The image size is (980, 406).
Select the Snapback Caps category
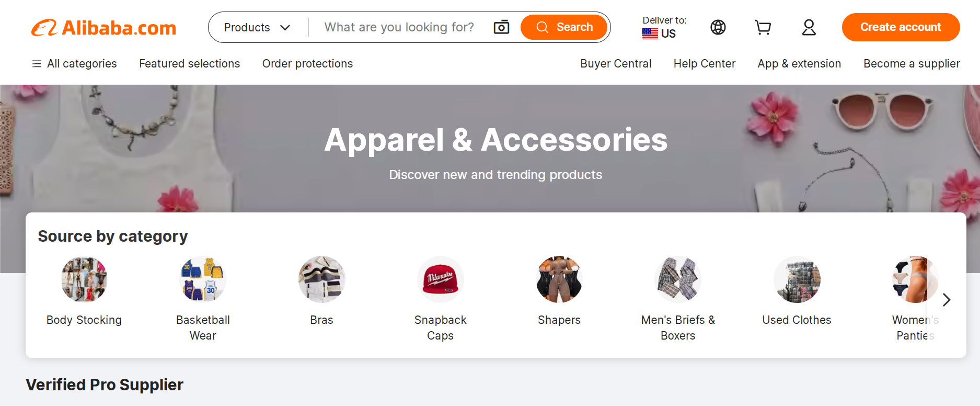tap(440, 279)
